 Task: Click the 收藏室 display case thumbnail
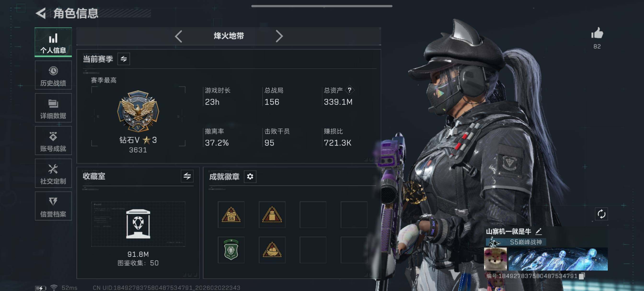138,224
